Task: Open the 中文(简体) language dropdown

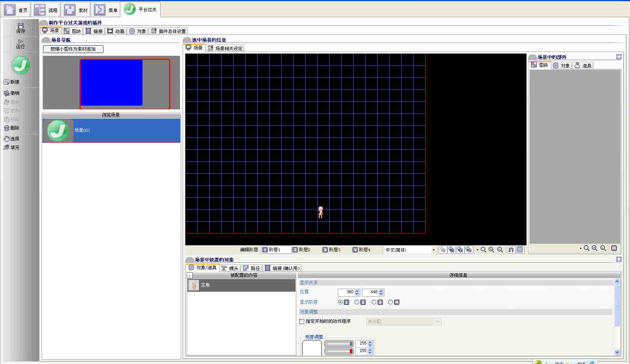Action: click(x=410, y=250)
